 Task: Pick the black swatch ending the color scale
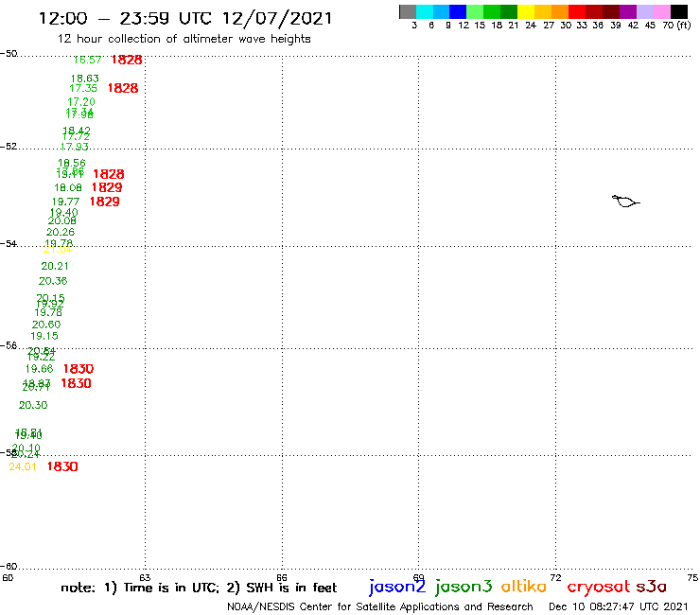(x=678, y=11)
